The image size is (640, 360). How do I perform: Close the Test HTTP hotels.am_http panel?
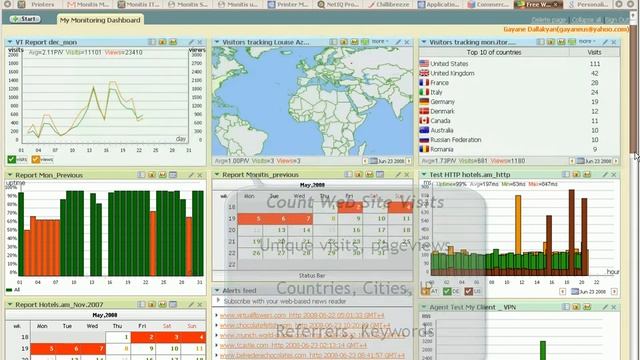click(x=613, y=175)
